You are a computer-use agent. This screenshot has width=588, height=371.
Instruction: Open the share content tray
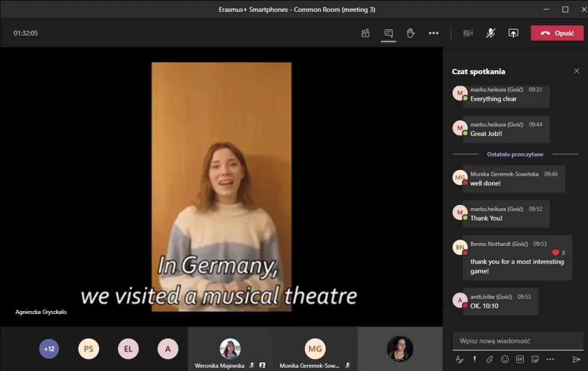[x=513, y=33]
